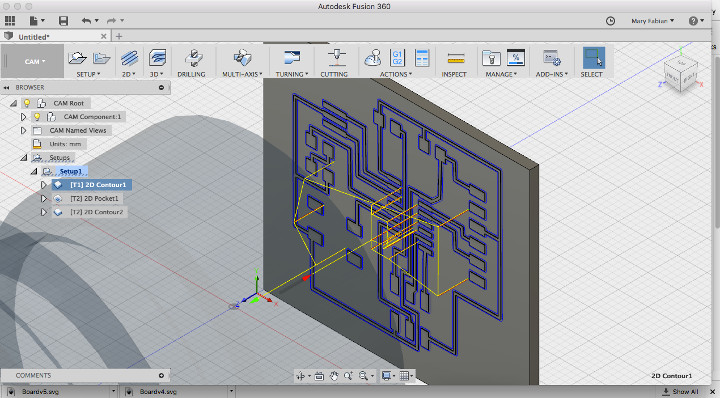
Task: Click the Simulate action icon
Action: tap(373, 58)
